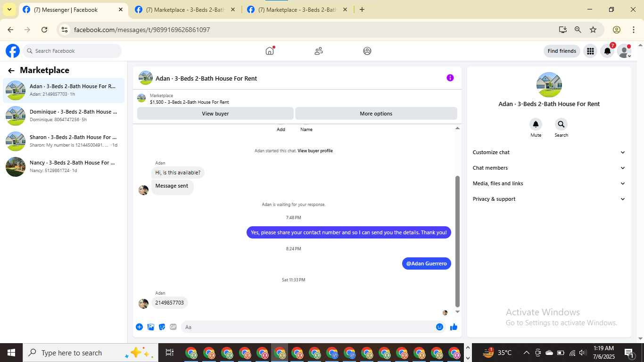
Task: Expand Customize chat section
Action: tap(549, 152)
